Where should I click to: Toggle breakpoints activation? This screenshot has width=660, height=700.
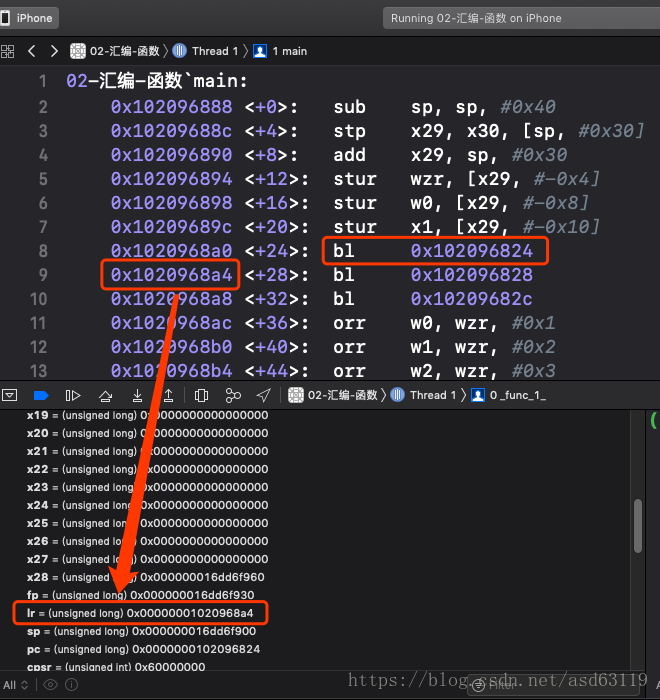coord(41,395)
